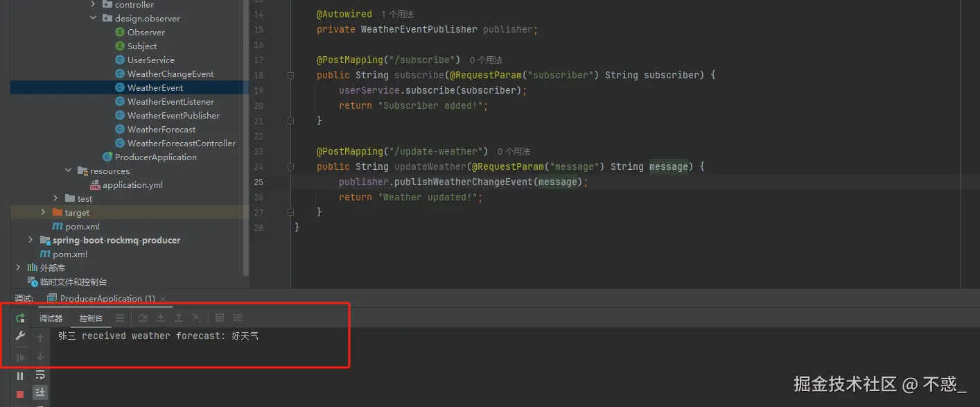Click the fold-end marker at line 27
This screenshot has width=980, height=407.
click(x=291, y=212)
